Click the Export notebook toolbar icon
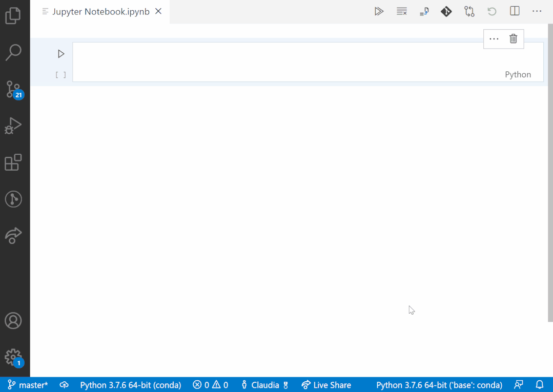 click(x=424, y=11)
